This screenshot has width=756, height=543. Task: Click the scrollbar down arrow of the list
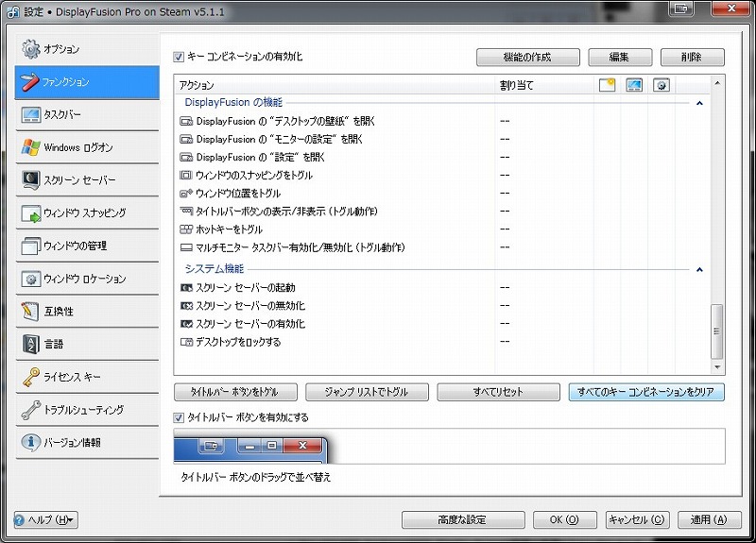(x=717, y=367)
